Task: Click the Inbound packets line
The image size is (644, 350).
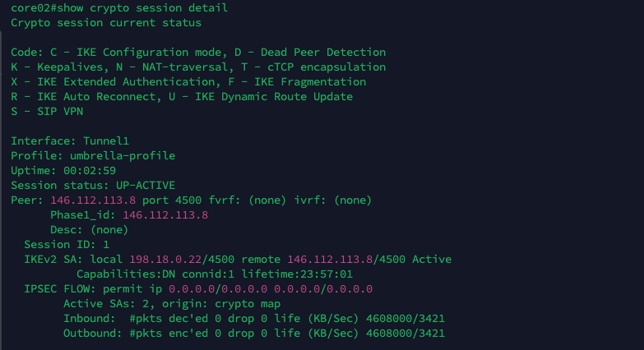Action: tap(253, 318)
